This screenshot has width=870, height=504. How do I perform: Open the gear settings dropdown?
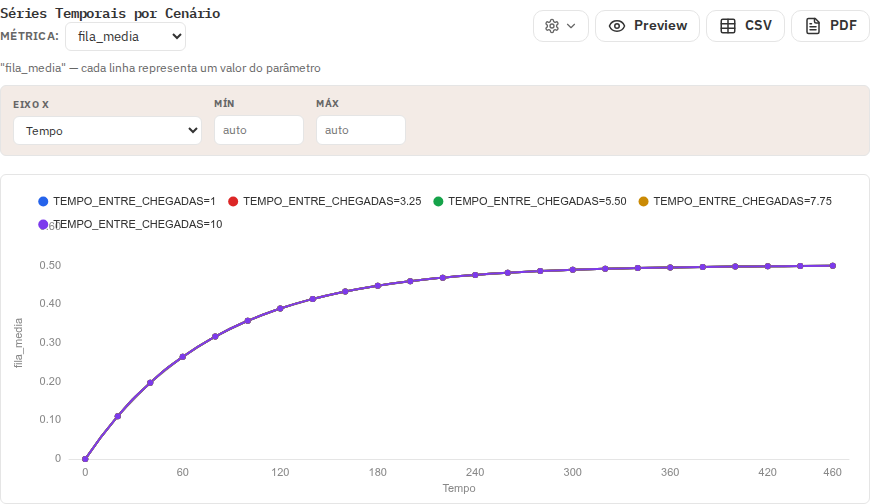click(x=560, y=26)
